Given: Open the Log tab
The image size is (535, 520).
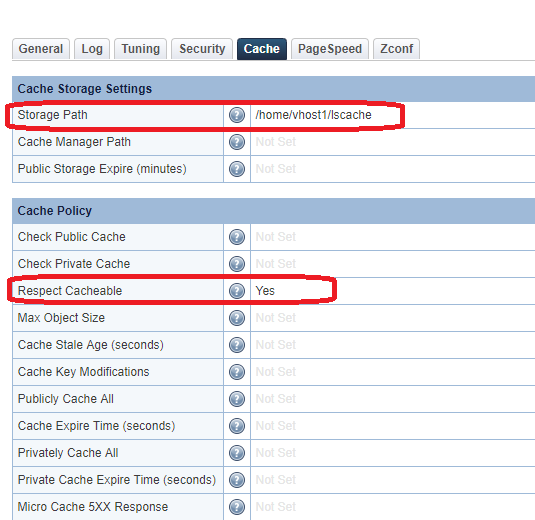Looking at the screenshot, I should pyautogui.click(x=92, y=49).
